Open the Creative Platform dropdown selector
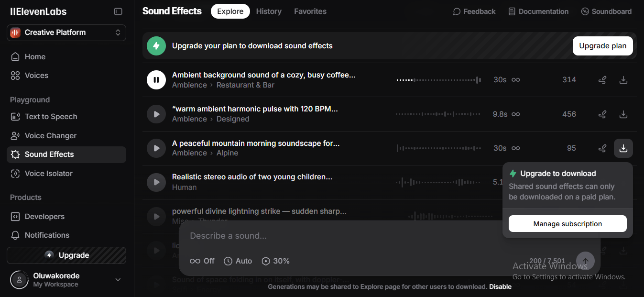Image resolution: width=644 pixels, height=297 pixels. tap(66, 33)
